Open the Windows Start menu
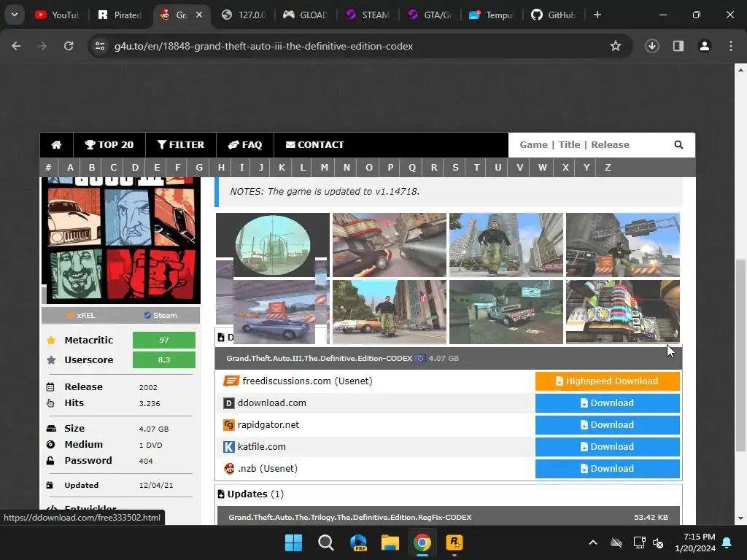This screenshot has width=747, height=560. (293, 542)
